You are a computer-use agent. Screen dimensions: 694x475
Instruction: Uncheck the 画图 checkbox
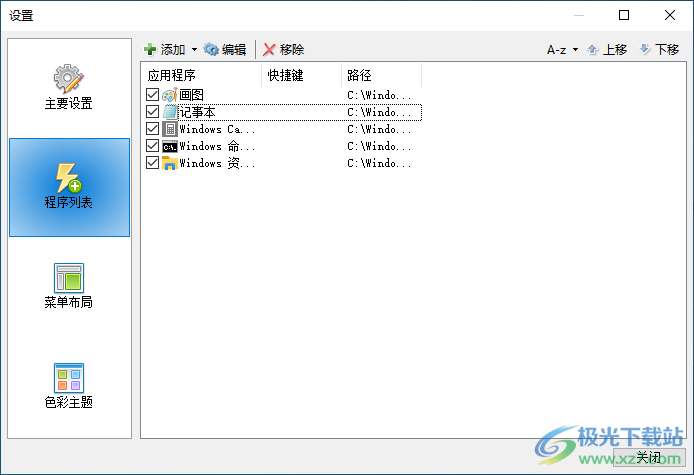pos(152,94)
